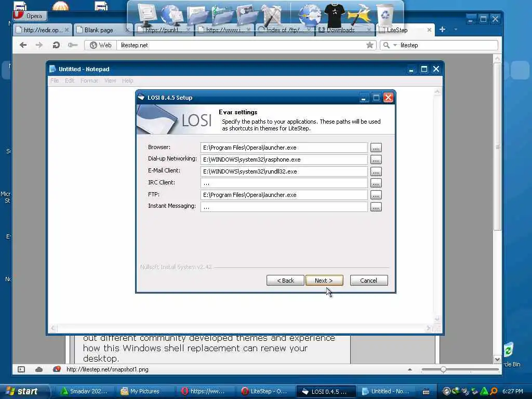Click the Next button in LOSI Setup
The height and width of the screenshot is (399, 532).
point(324,281)
